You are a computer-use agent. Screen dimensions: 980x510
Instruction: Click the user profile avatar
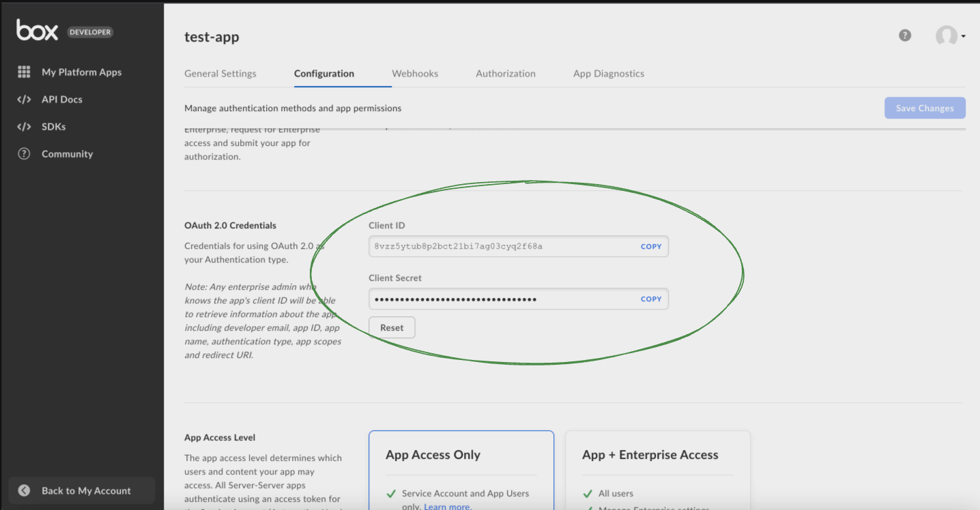(946, 36)
